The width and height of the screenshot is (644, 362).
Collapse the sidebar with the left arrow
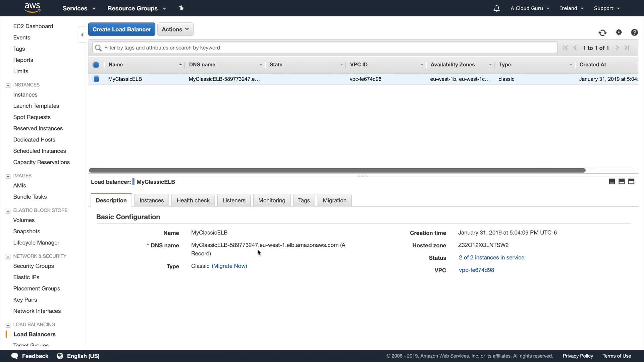(x=82, y=35)
